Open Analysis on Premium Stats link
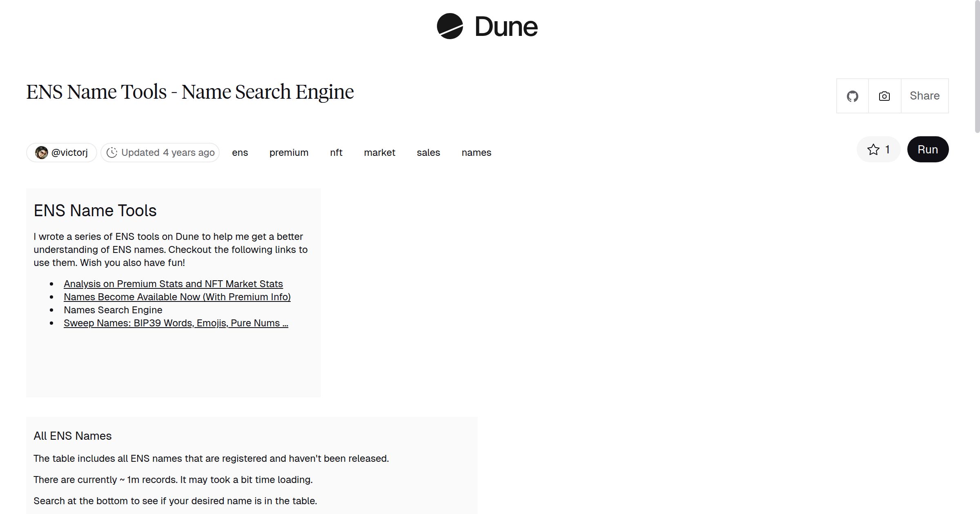This screenshot has height=514, width=980. tap(173, 284)
